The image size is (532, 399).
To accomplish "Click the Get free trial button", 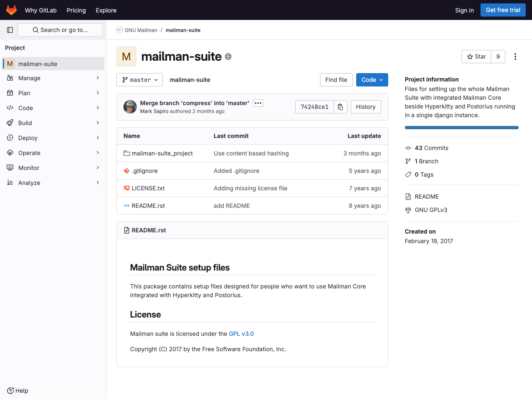I will pyautogui.click(x=503, y=10).
